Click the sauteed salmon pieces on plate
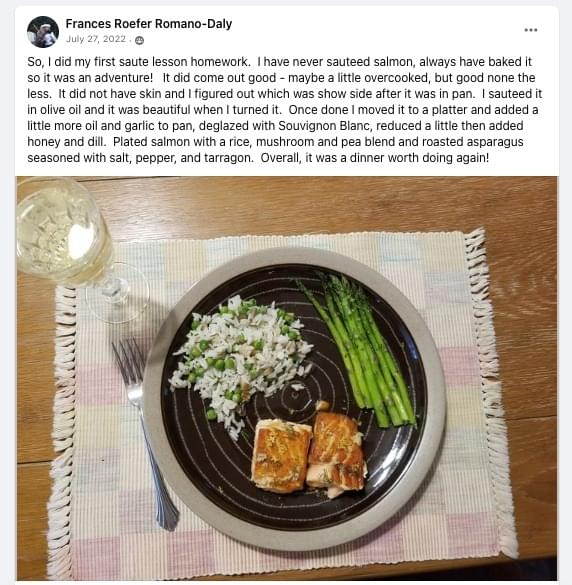The height and width of the screenshot is (585, 572). tap(308, 452)
